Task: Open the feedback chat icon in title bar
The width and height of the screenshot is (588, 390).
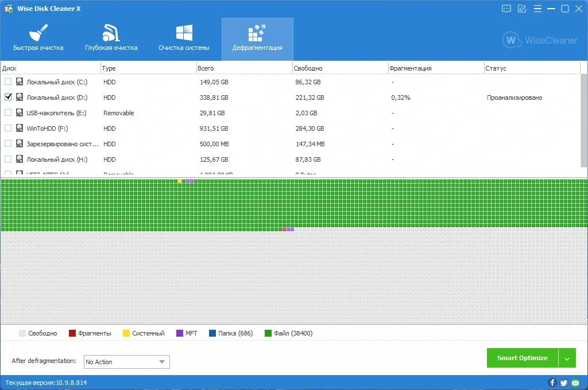Action: [x=506, y=9]
